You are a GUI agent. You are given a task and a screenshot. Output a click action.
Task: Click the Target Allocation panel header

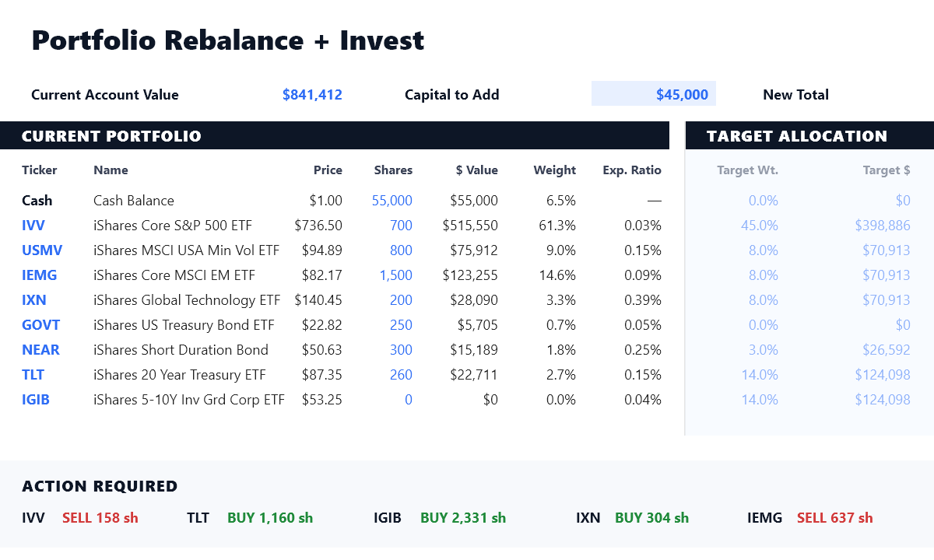[809, 136]
